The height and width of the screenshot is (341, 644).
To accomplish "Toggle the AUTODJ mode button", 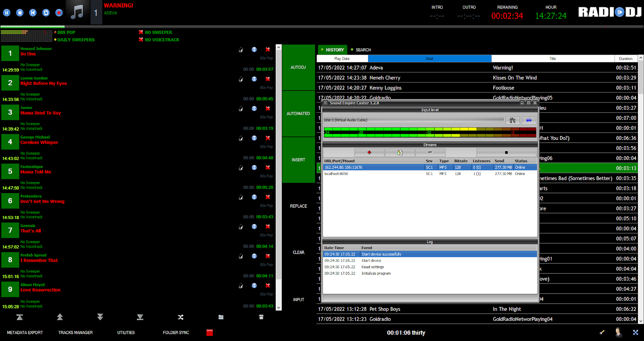I will [298, 68].
